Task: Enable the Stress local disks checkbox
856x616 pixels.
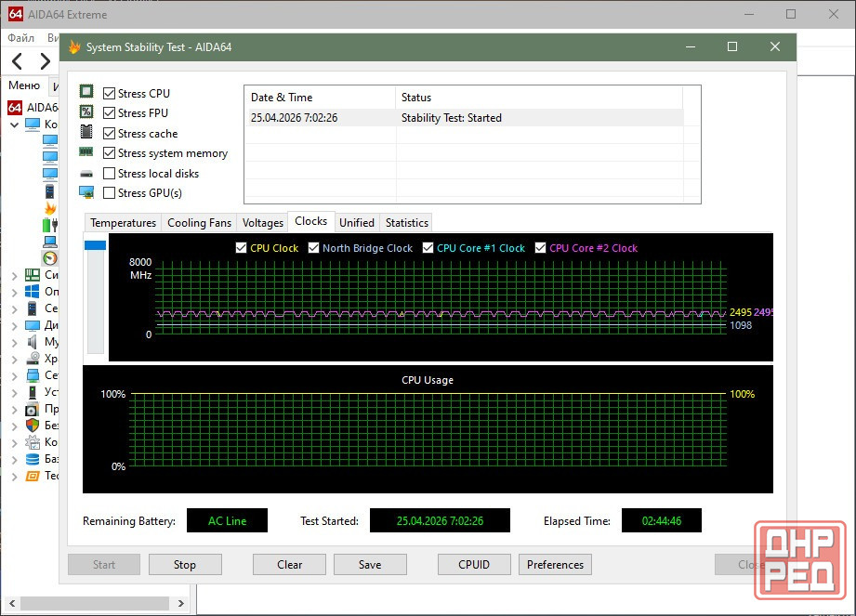Action: coord(110,174)
